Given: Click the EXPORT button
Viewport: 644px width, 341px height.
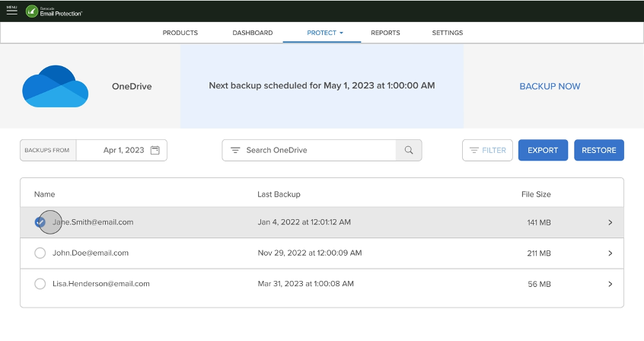Looking at the screenshot, I should [x=543, y=151].
